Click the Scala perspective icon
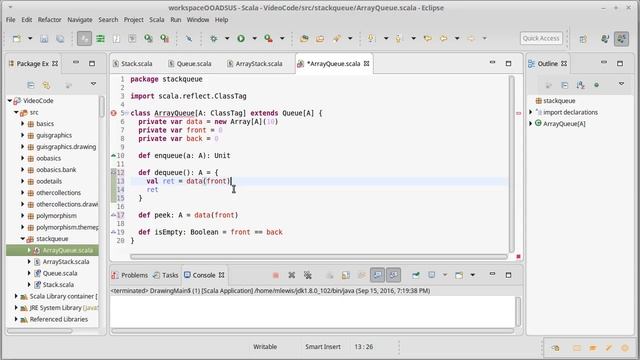The image size is (640, 360). point(622,39)
